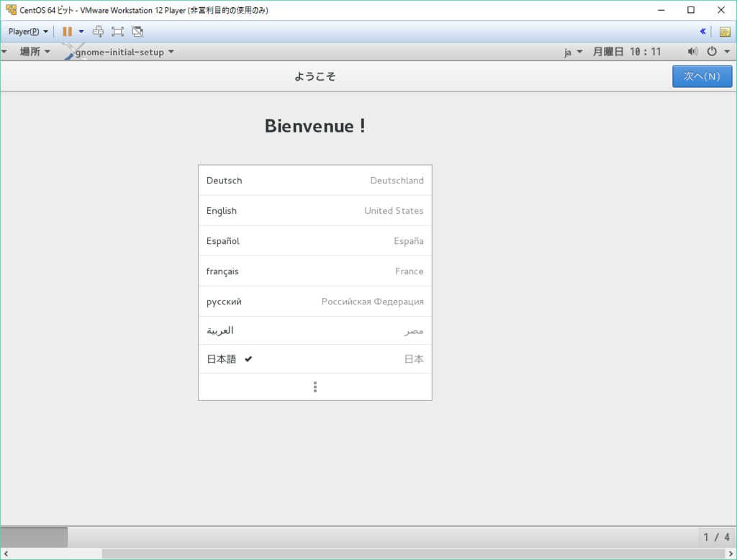Expand the system menu arrow beside power
Viewport: 737px width, 560px height.
[x=727, y=52]
